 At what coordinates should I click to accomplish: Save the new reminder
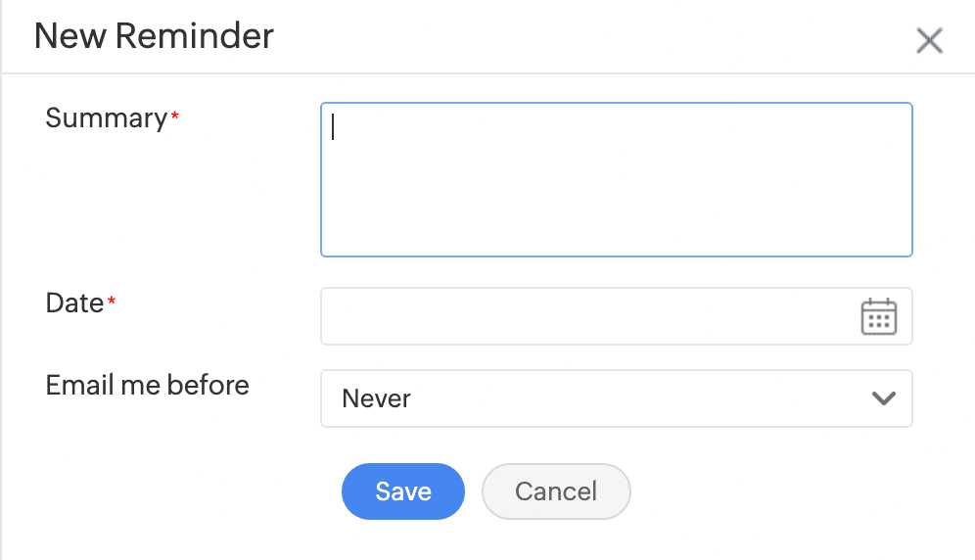click(x=402, y=491)
